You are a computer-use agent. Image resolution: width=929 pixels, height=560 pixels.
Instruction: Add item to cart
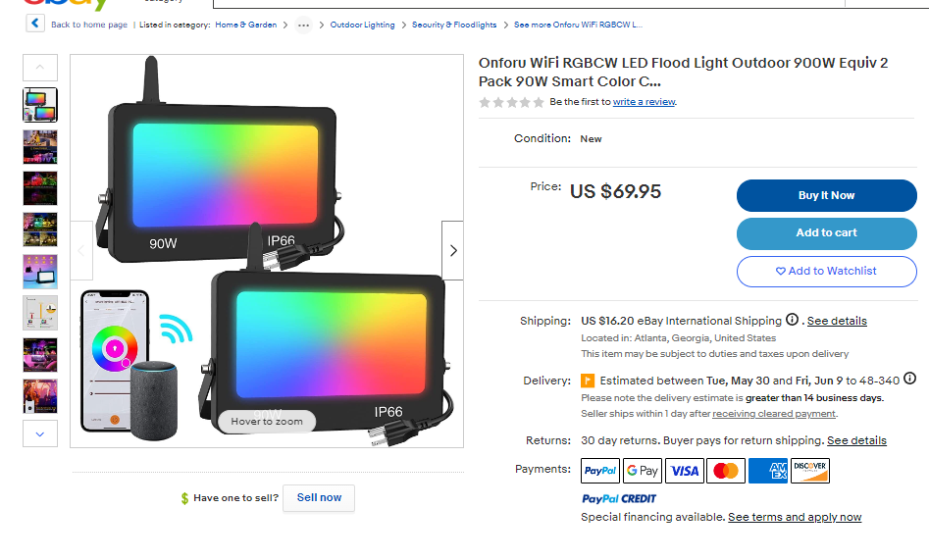827,232
